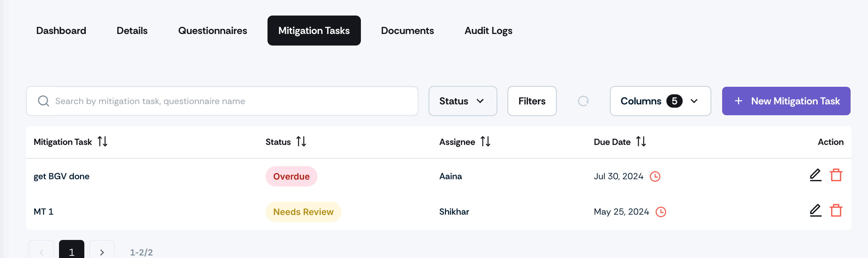Click the Needs Review status badge

pyautogui.click(x=303, y=212)
